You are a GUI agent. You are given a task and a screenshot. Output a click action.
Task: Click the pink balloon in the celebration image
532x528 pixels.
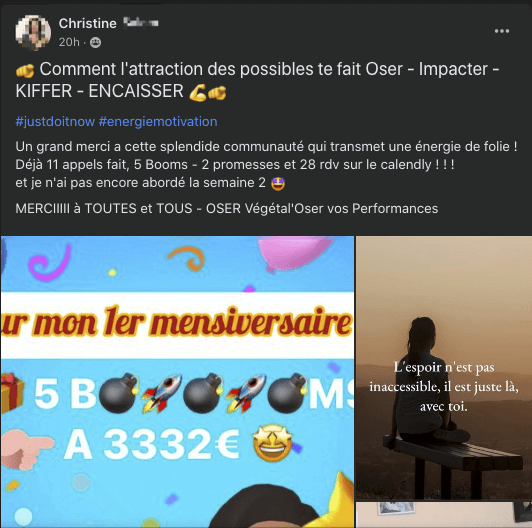coord(295,253)
